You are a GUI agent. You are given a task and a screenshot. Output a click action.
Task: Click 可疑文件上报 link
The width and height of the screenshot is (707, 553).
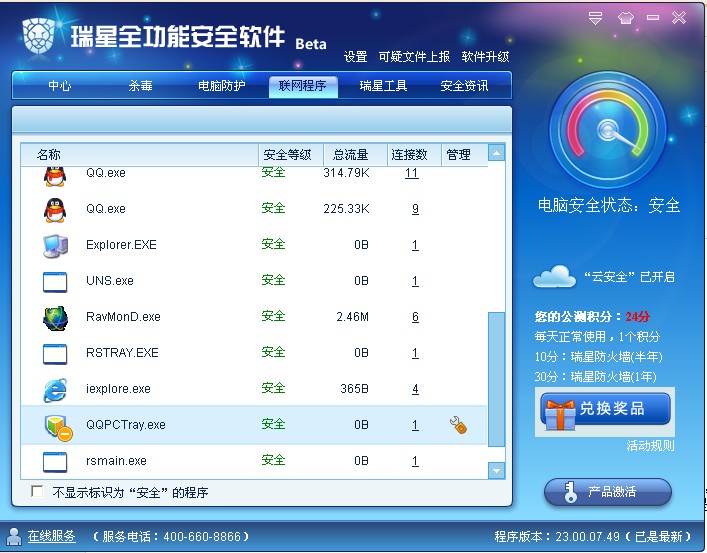pyautogui.click(x=414, y=57)
